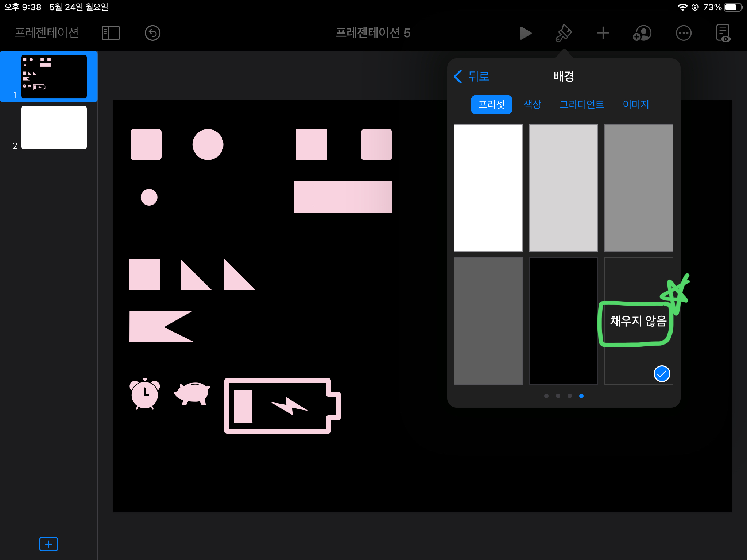Open the presenter notes view icon
The width and height of the screenshot is (747, 560).
pos(723,33)
